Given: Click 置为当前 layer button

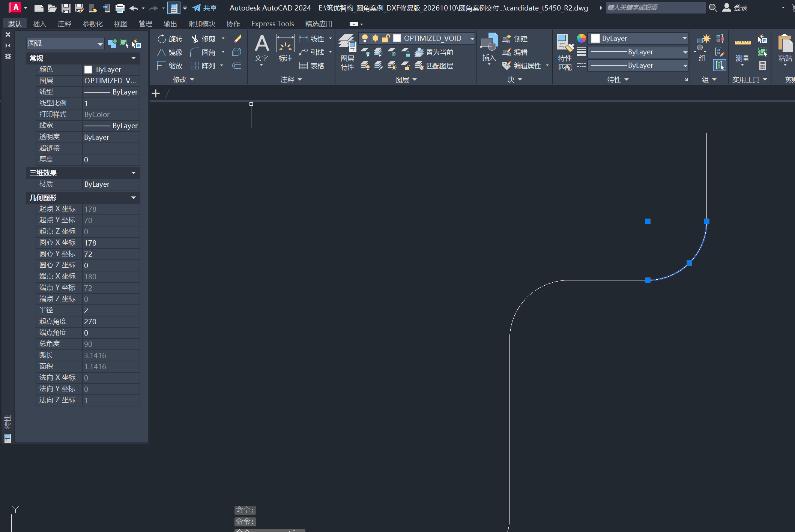Looking at the screenshot, I should pyautogui.click(x=434, y=52).
